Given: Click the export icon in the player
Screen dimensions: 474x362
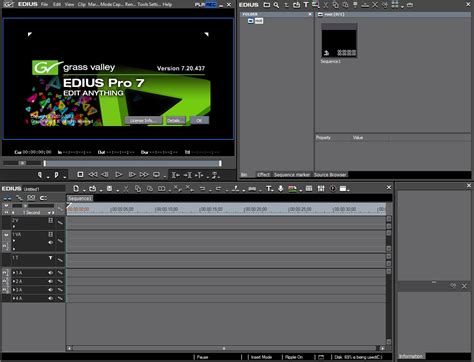Looking at the screenshot, I should 215,175.
